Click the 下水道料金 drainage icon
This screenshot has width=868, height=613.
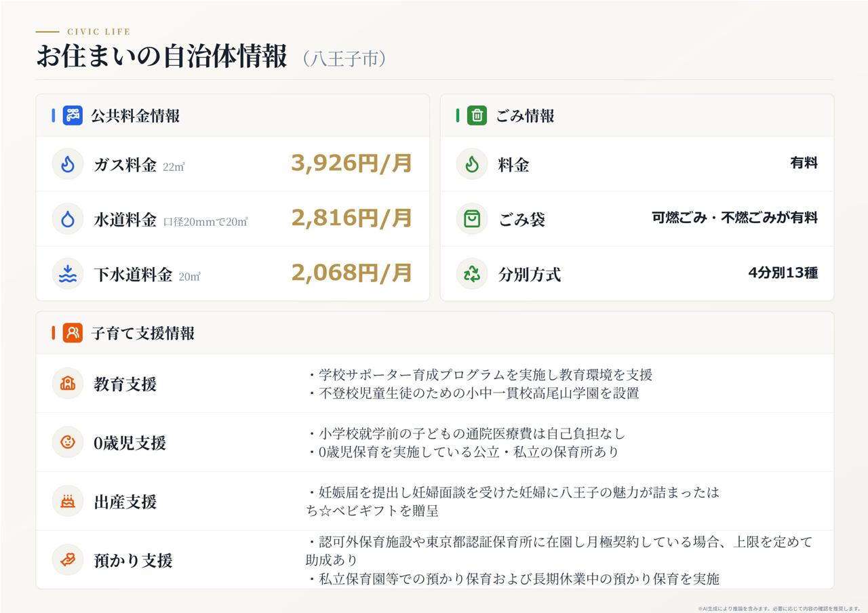[x=68, y=274]
